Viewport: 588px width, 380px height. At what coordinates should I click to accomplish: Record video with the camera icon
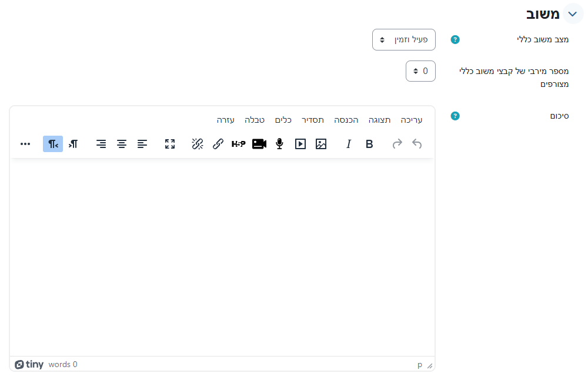[259, 144]
